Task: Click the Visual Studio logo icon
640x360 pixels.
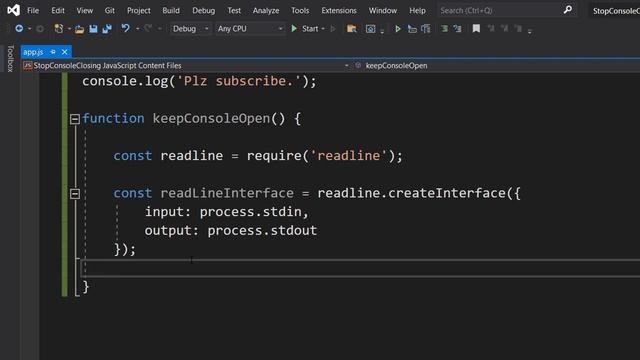Action: [x=13, y=10]
